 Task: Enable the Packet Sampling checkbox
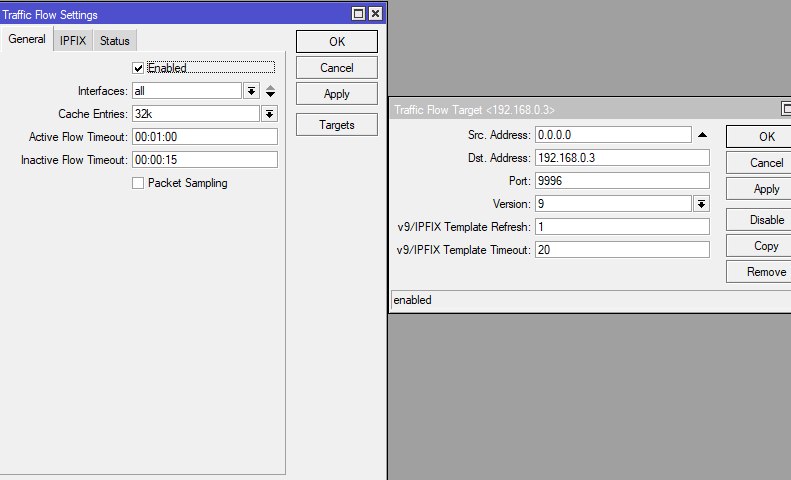point(138,183)
